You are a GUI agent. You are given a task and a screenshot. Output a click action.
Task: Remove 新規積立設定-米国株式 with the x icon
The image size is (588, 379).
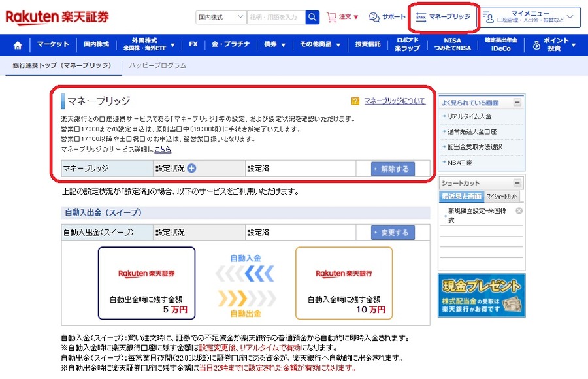pos(519,211)
